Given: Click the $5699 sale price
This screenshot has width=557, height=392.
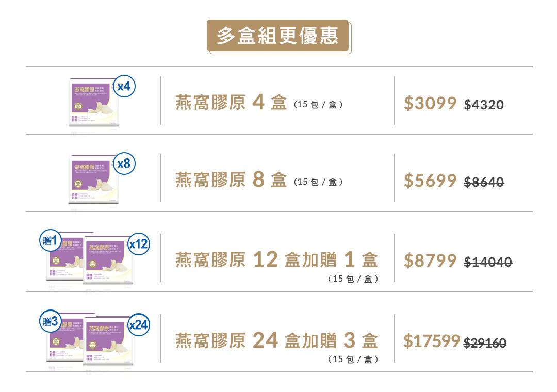Looking at the screenshot, I should pos(430,181).
